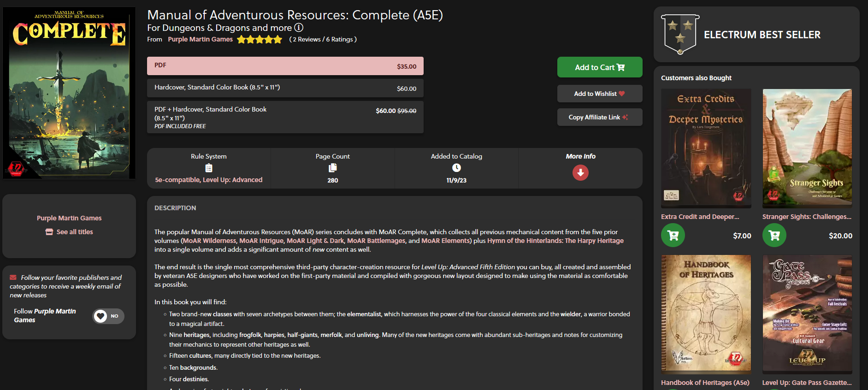Open Gate Pass Gazette cover thumbnail

coord(807,313)
